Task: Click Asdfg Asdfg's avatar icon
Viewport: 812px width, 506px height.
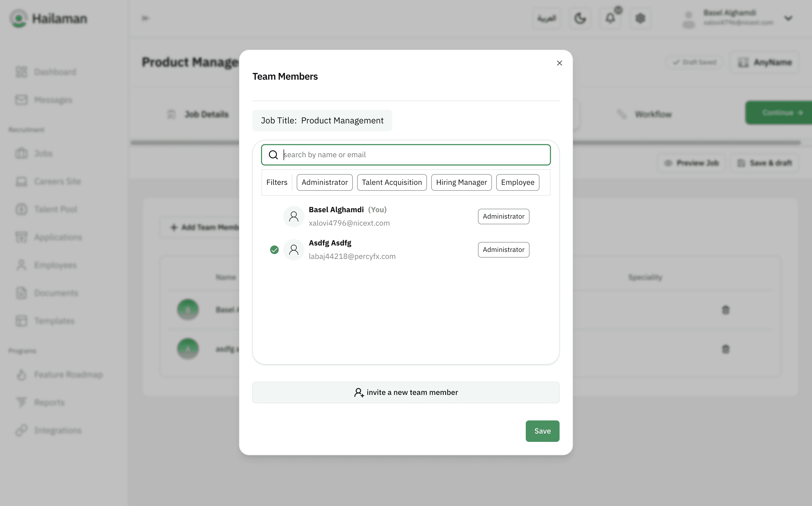Action: [293, 250]
